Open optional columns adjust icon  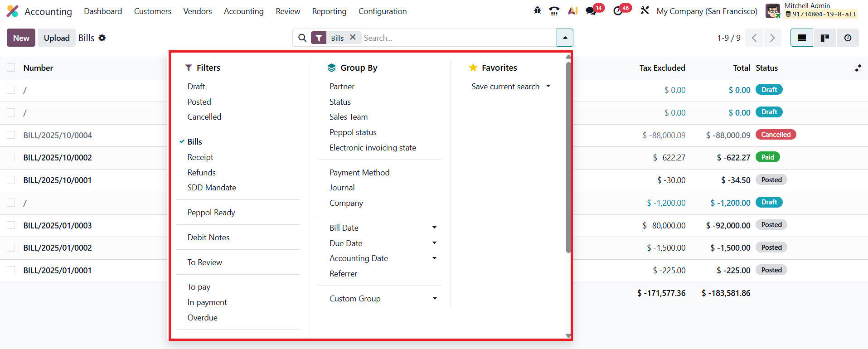point(858,68)
